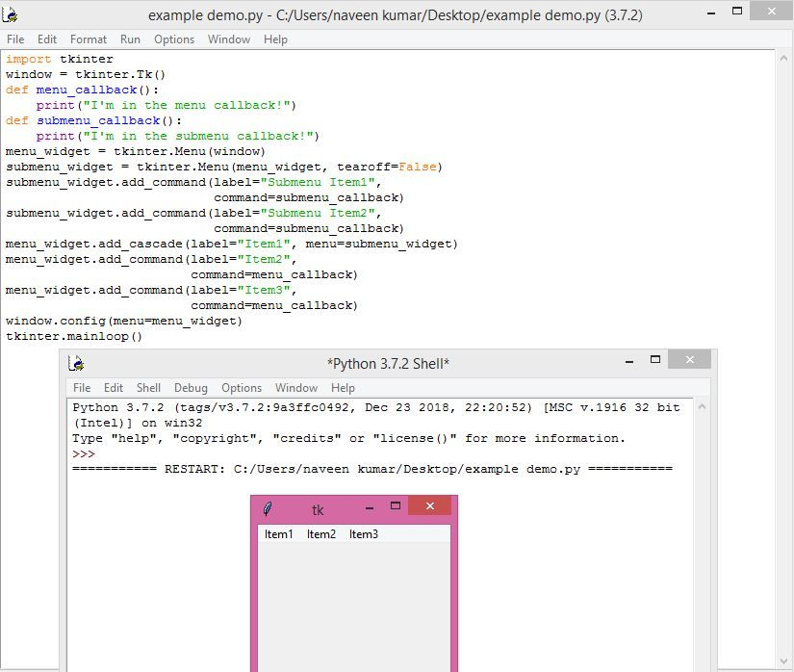Open File menu in Python Shell window
Viewport: 794px width, 672px height.
coord(82,388)
